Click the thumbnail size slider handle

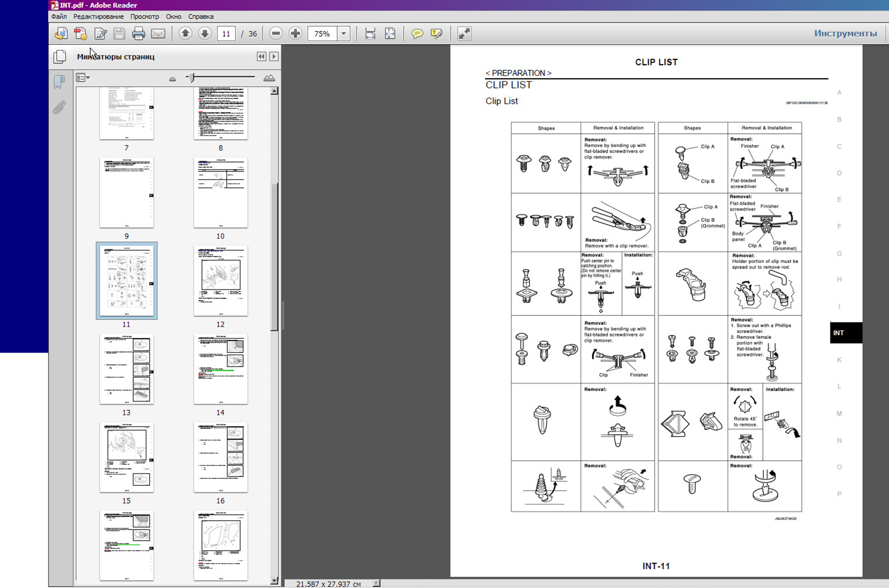[x=191, y=77]
